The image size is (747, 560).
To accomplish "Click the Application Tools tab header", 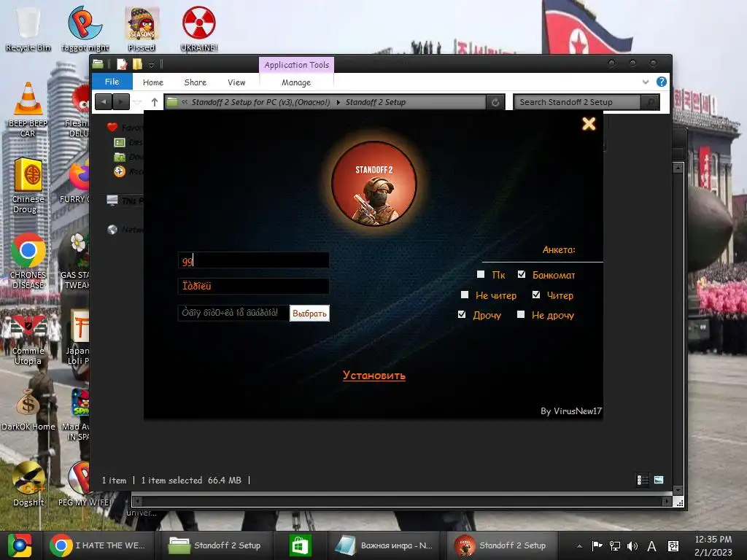I will (296, 65).
